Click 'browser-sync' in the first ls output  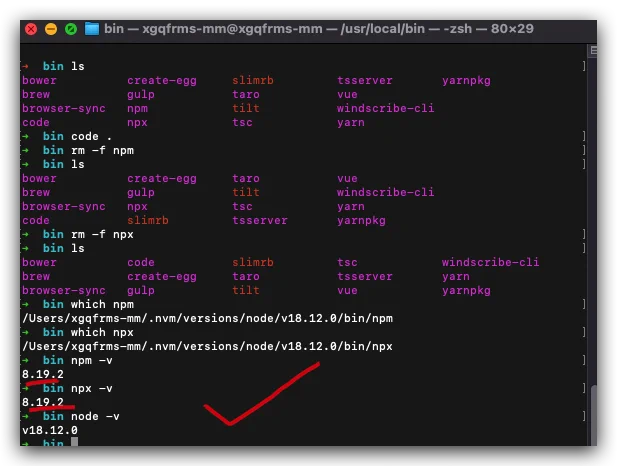coord(64,109)
